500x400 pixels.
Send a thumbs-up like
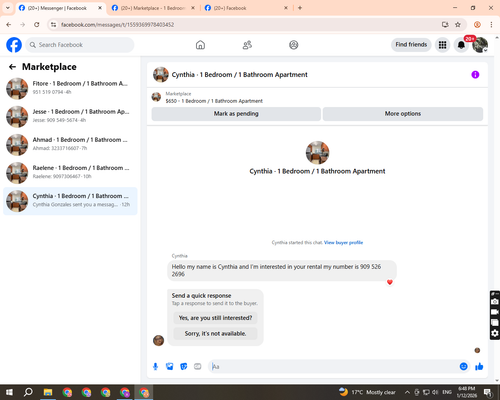(x=479, y=367)
